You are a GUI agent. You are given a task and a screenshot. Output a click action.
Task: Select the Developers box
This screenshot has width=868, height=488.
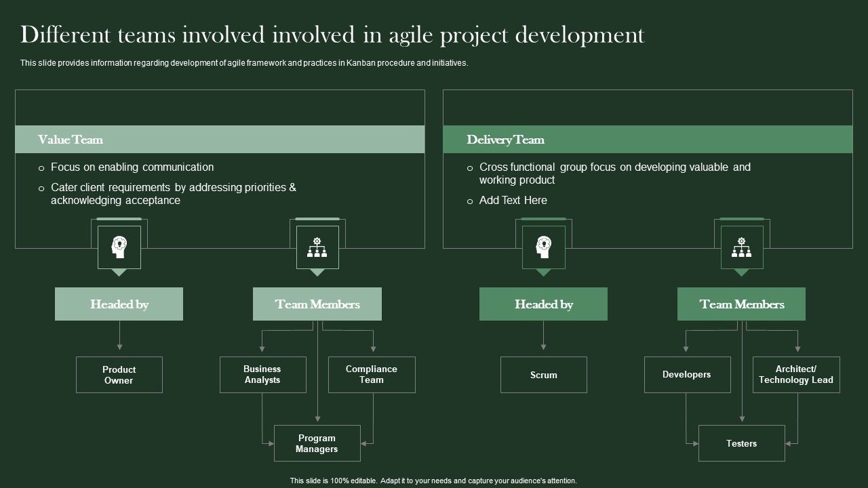pyautogui.click(x=687, y=375)
